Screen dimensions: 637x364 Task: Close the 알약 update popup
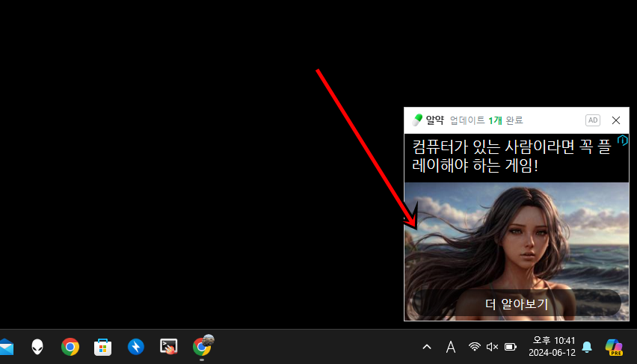click(616, 120)
